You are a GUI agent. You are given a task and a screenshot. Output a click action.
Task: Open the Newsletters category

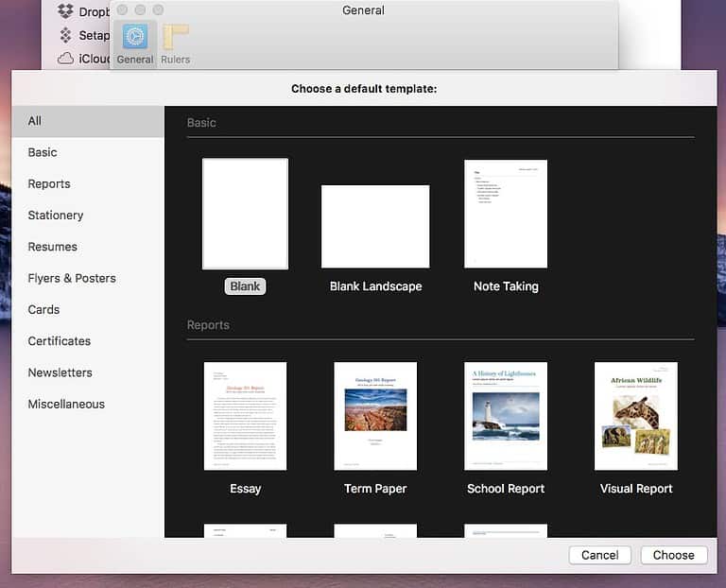pos(60,372)
